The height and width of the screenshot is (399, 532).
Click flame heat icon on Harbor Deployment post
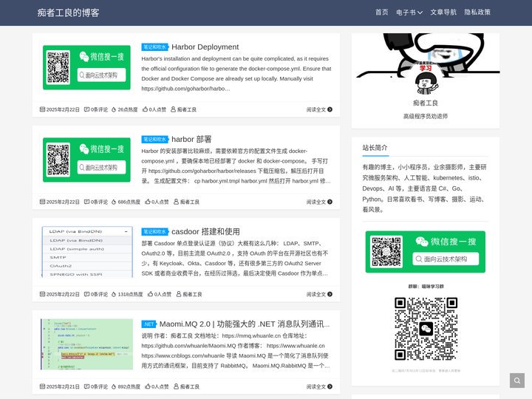pos(114,109)
